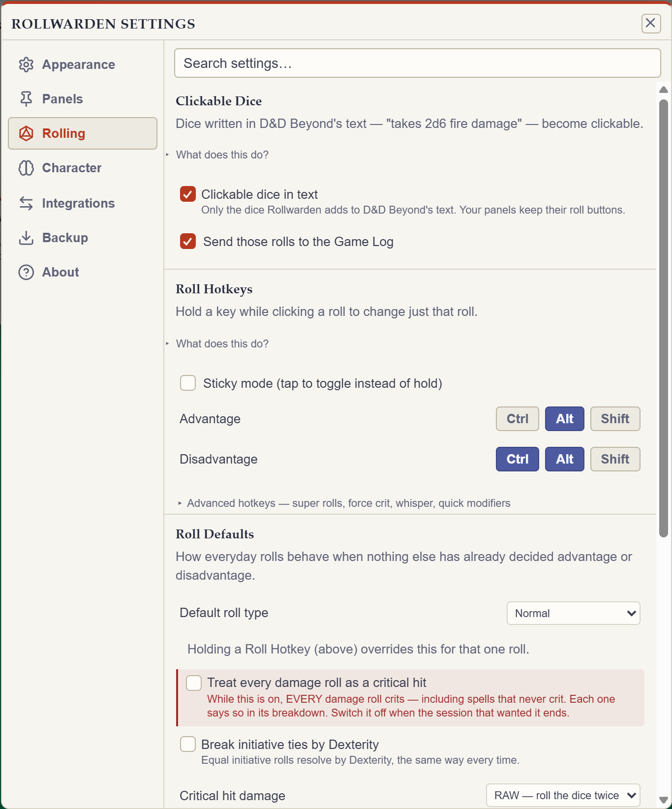The width and height of the screenshot is (672, 809).
Task: Toggle Ctrl key for Disadvantage
Action: click(518, 459)
